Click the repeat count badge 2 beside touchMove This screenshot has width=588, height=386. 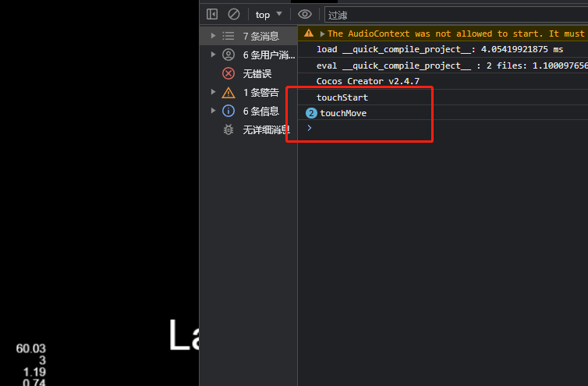click(311, 113)
